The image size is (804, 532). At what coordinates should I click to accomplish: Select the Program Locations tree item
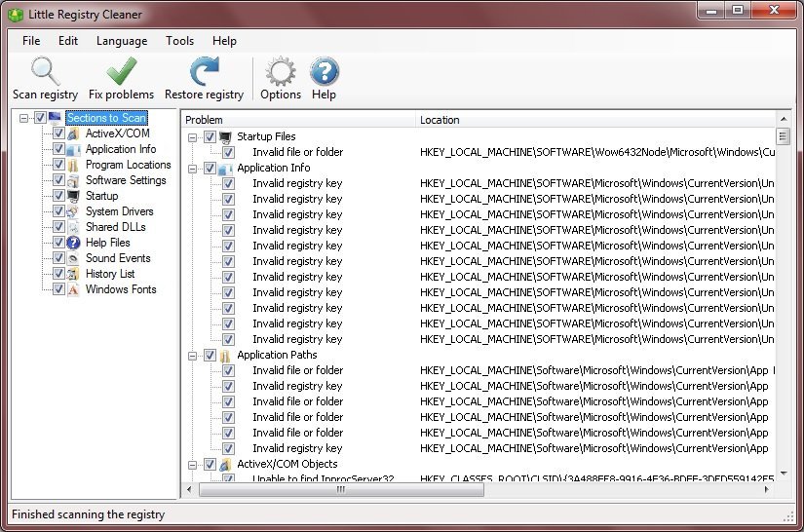tap(129, 165)
